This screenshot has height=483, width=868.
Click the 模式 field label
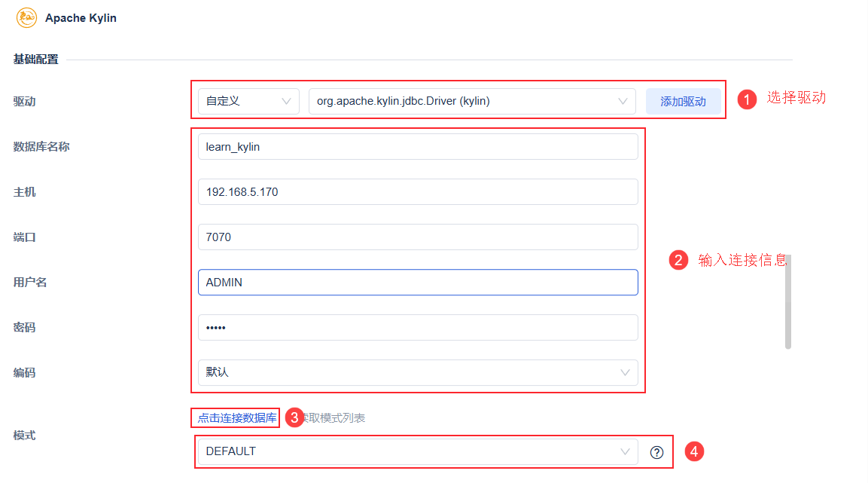(x=24, y=436)
